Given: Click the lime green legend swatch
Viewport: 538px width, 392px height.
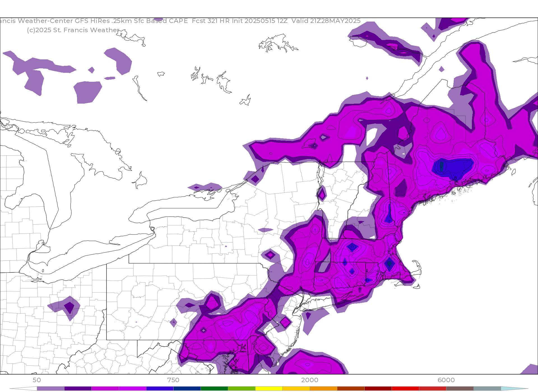Looking at the screenshot, I should pyautogui.click(x=242, y=389).
